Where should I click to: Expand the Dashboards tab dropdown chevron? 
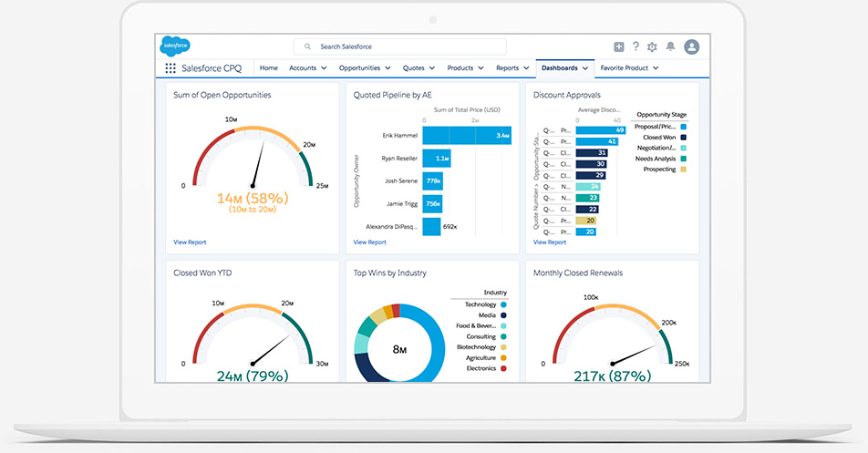click(585, 68)
